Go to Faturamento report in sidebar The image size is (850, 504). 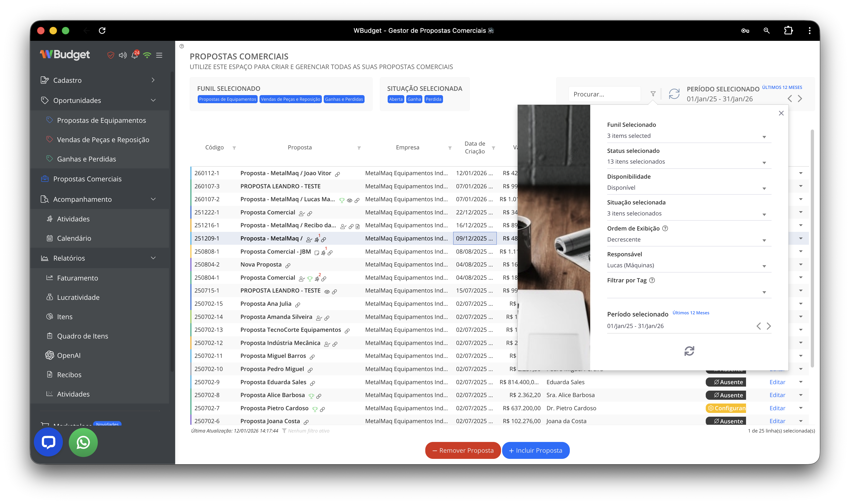pos(77,278)
